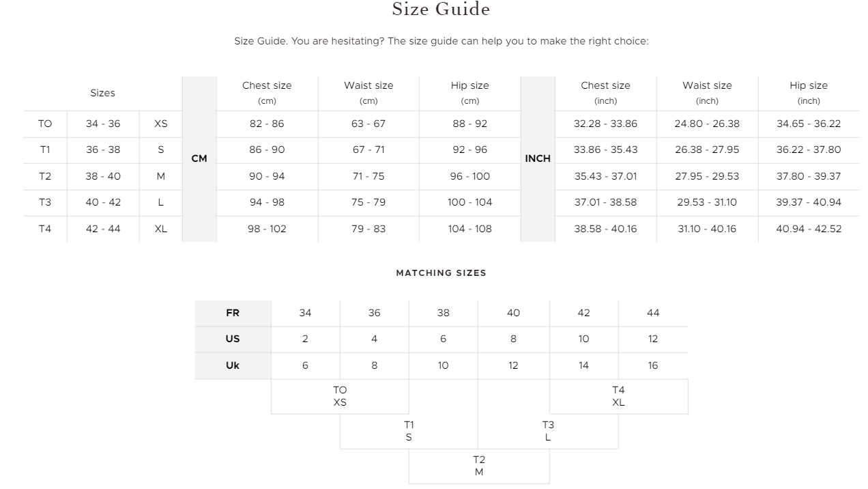This screenshot has height=489, width=868.
Task: Click the XL label in sizes table
Action: pos(160,229)
